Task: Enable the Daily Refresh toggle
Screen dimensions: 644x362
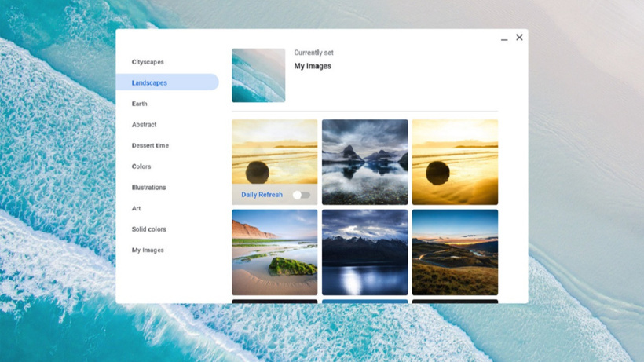Action: click(x=302, y=195)
